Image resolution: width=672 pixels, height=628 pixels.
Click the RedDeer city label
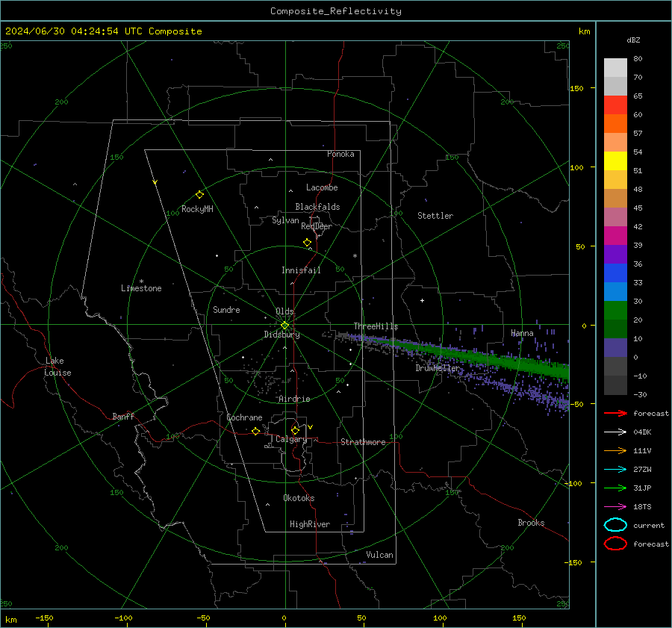click(x=317, y=226)
